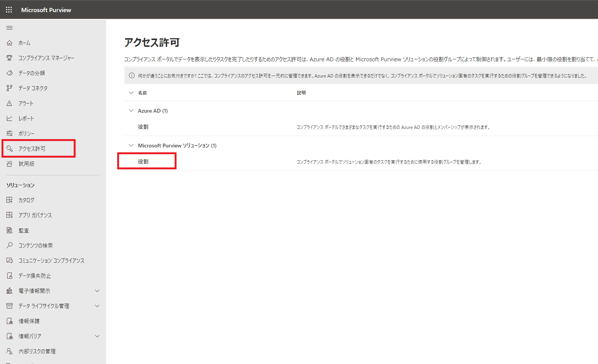The width and height of the screenshot is (598, 364).
Task: Click the 情報保護 lock icon
Action: click(9, 321)
